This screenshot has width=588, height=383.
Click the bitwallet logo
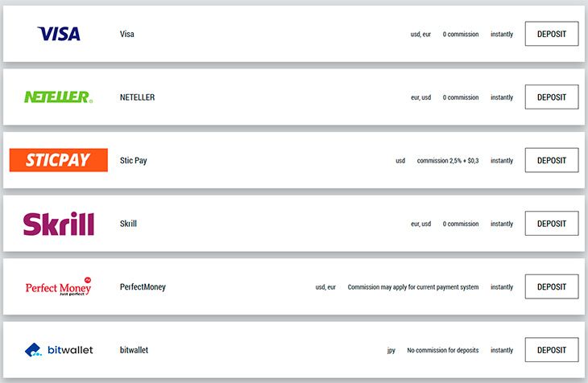click(x=59, y=350)
